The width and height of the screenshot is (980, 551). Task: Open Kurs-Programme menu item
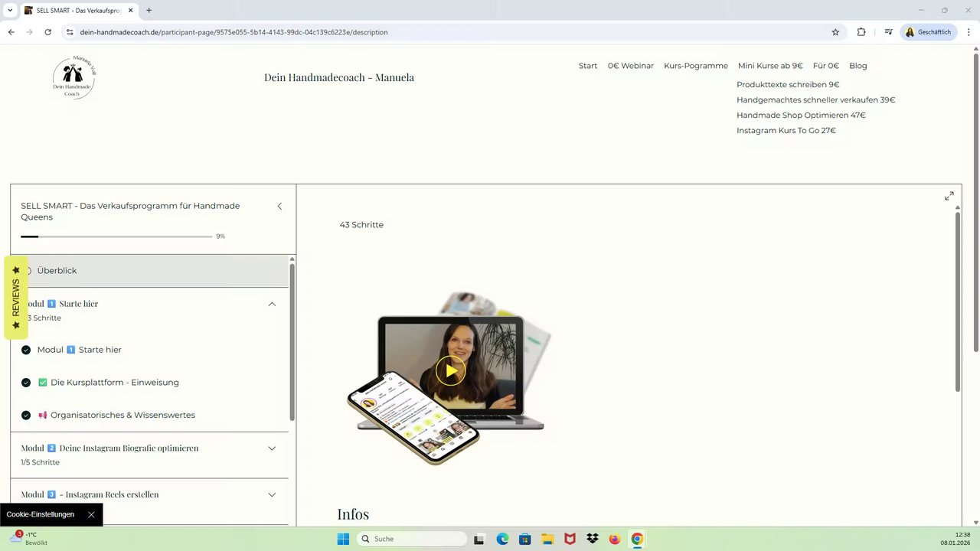pos(696,66)
